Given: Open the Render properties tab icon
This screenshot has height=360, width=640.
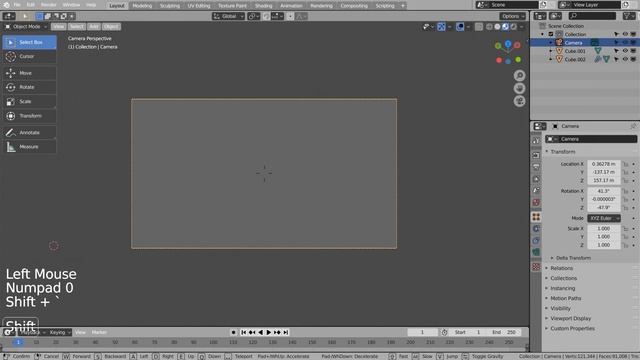Looking at the screenshot, I should click(x=536, y=155).
